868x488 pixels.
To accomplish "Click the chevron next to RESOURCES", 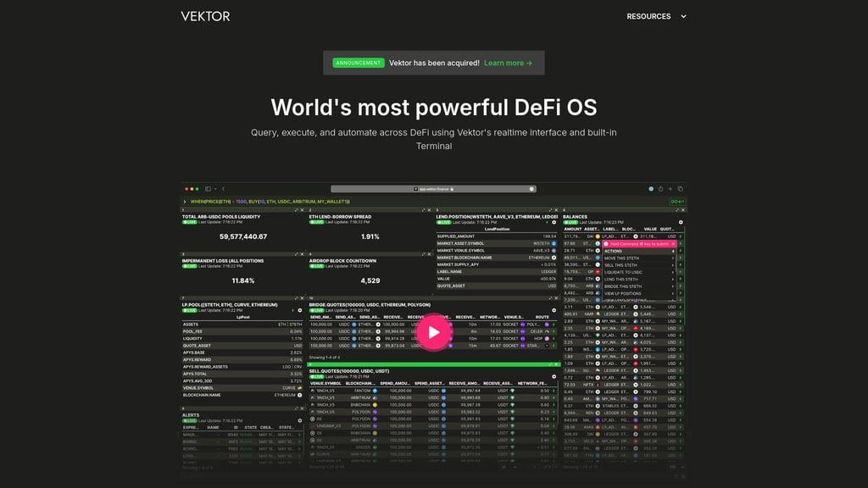I will click(x=684, y=17).
